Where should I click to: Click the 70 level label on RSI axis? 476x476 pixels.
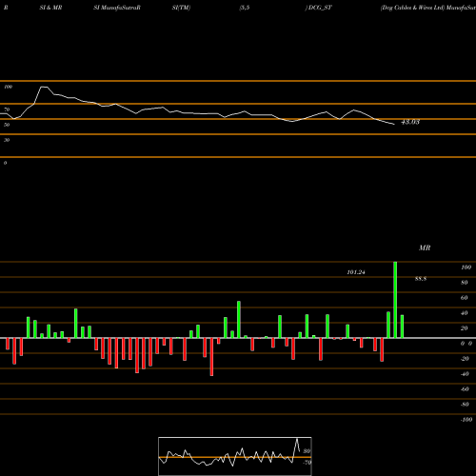(7, 109)
